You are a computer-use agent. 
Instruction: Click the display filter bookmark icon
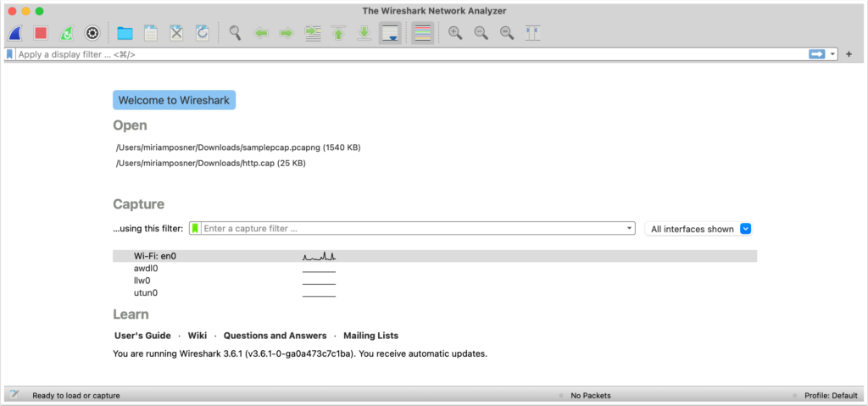pyautogui.click(x=9, y=54)
